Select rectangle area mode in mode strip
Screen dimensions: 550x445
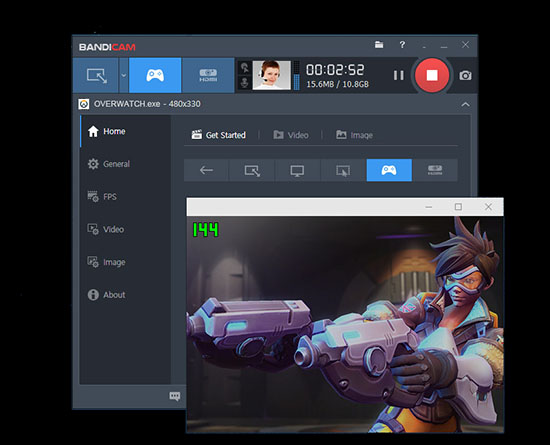pos(252,170)
